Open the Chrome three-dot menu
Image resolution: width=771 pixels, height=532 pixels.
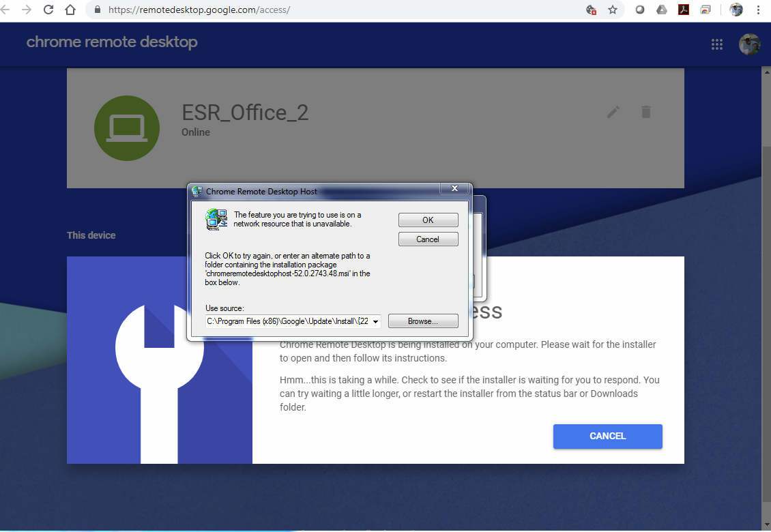(759, 10)
